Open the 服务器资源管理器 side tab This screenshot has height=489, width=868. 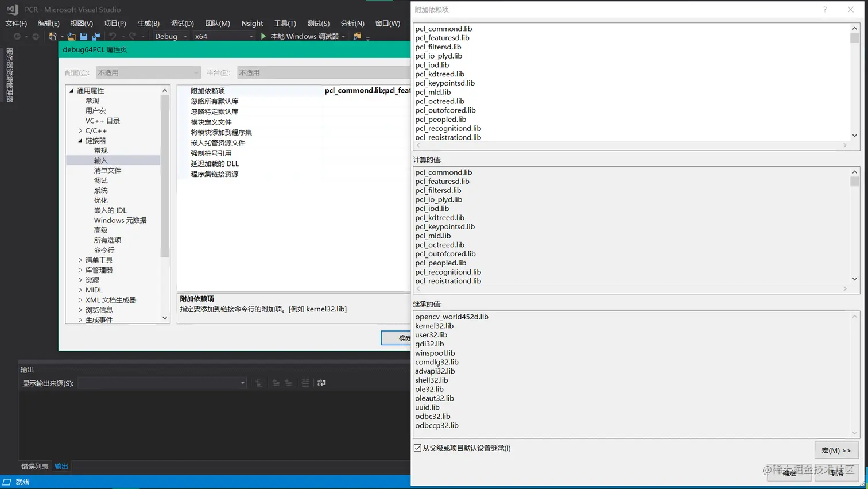[x=9, y=75]
